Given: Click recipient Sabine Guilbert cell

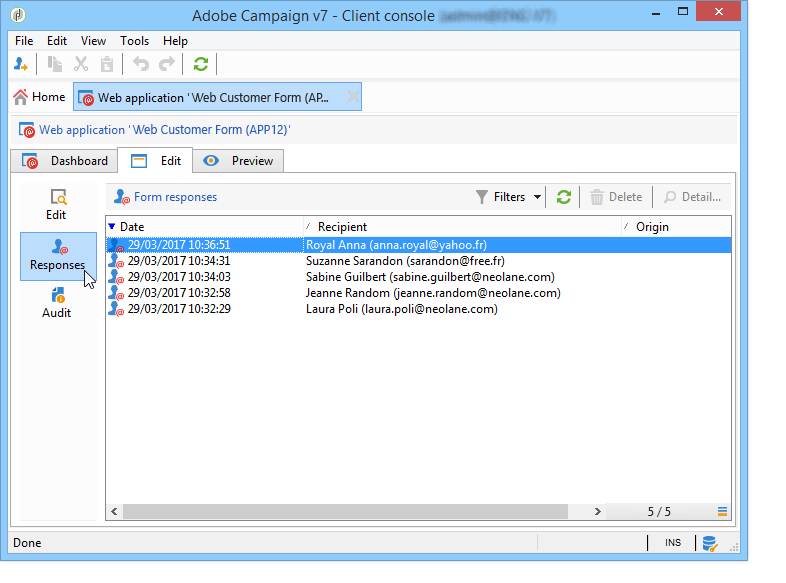Looking at the screenshot, I should coord(430,277).
